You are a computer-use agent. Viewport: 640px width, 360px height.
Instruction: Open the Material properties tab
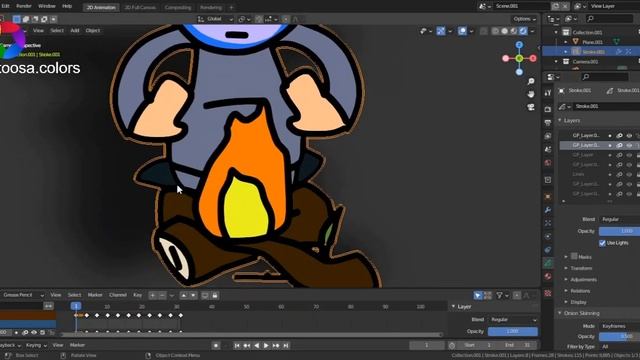tap(548, 277)
